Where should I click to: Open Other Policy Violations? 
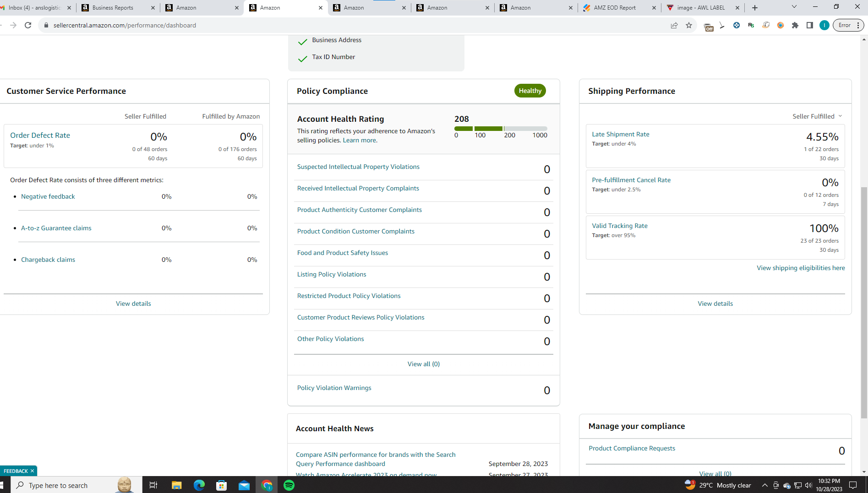(x=330, y=339)
